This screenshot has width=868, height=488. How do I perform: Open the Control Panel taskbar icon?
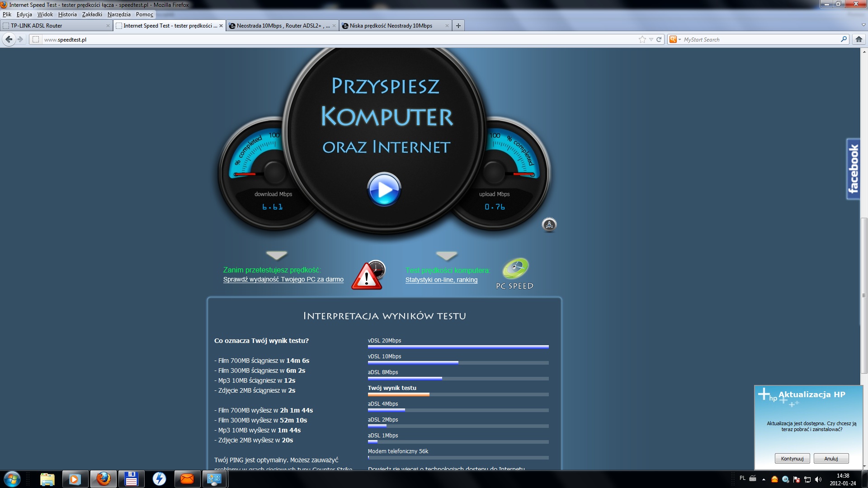click(214, 479)
